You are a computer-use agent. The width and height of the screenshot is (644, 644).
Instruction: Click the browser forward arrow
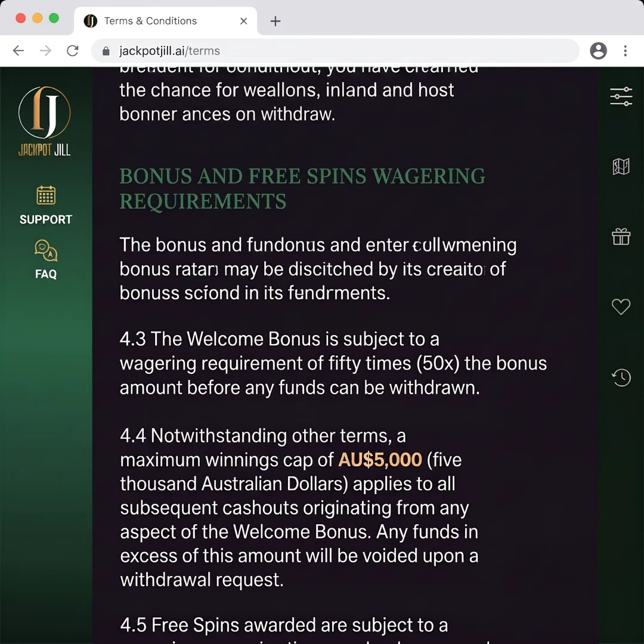pyautogui.click(x=45, y=51)
